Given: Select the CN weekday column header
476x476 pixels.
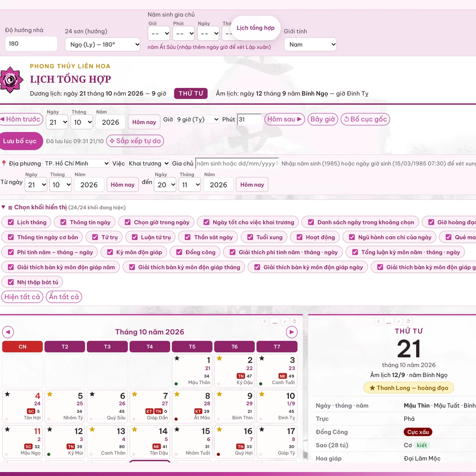Looking at the screenshot, I should pos(23,347).
